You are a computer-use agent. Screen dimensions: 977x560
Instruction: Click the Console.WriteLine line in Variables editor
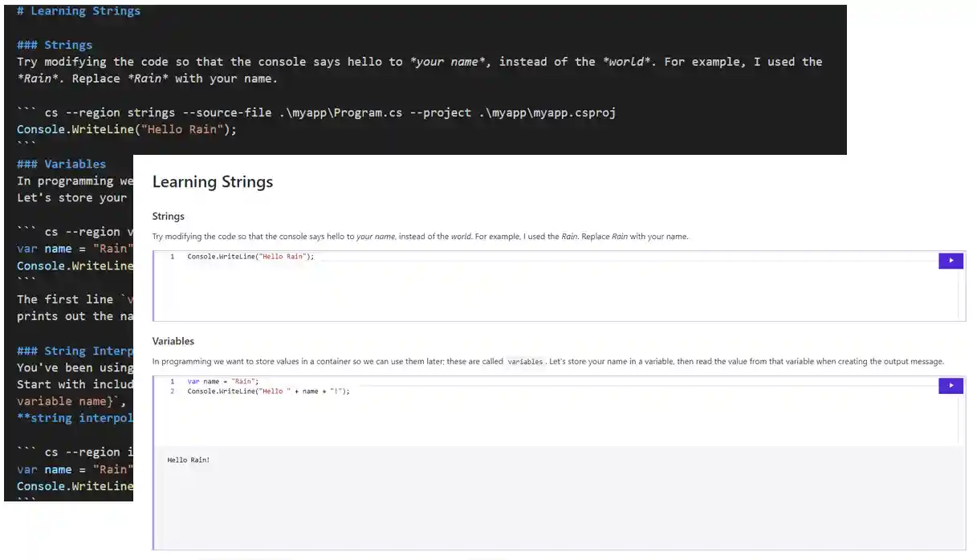[x=268, y=392]
